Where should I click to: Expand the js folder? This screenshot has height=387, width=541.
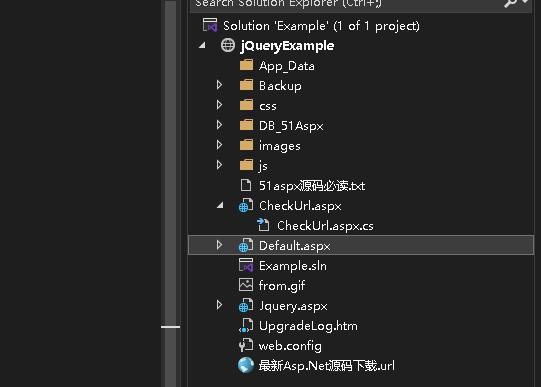pyautogui.click(x=219, y=165)
